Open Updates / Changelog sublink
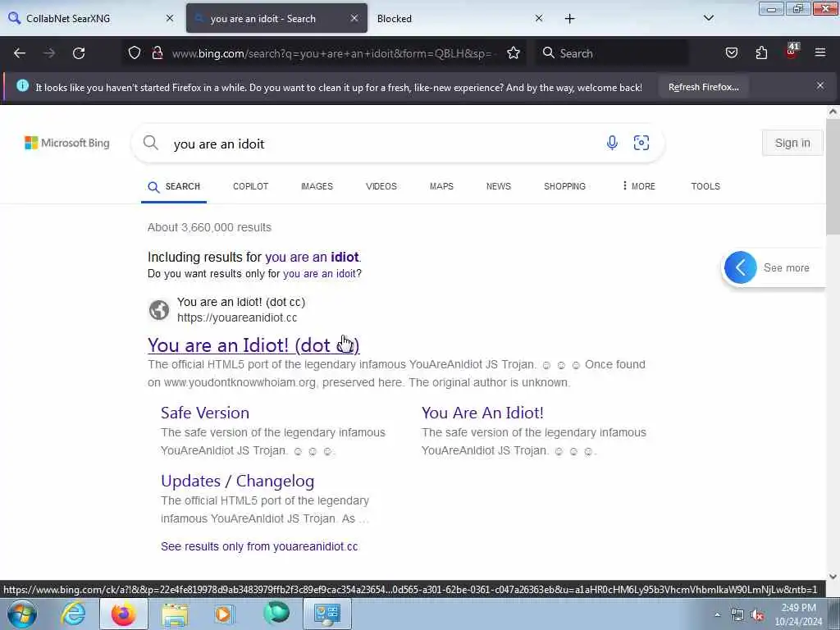 [x=237, y=481]
